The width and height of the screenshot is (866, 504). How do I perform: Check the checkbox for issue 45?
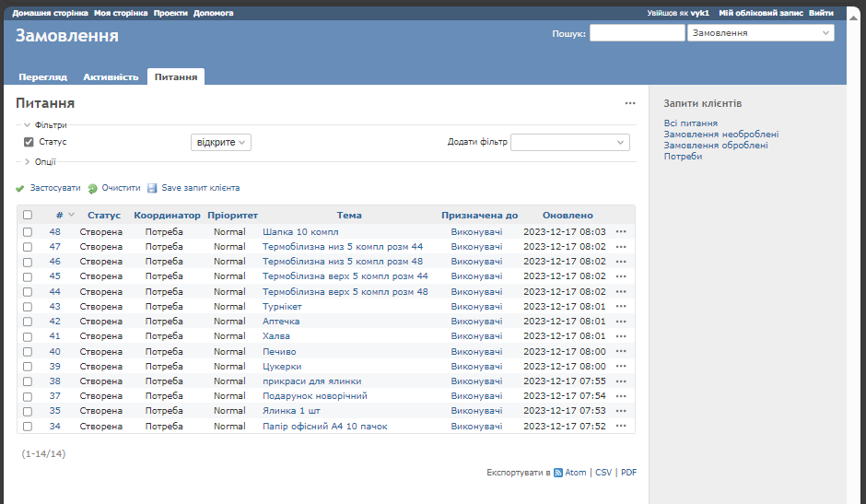click(x=28, y=276)
